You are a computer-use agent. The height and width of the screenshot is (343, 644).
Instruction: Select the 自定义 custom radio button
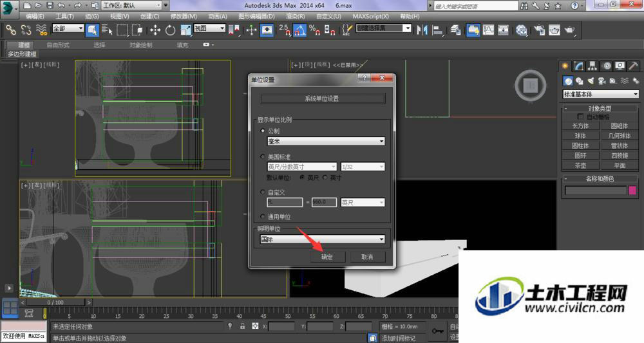(x=263, y=192)
